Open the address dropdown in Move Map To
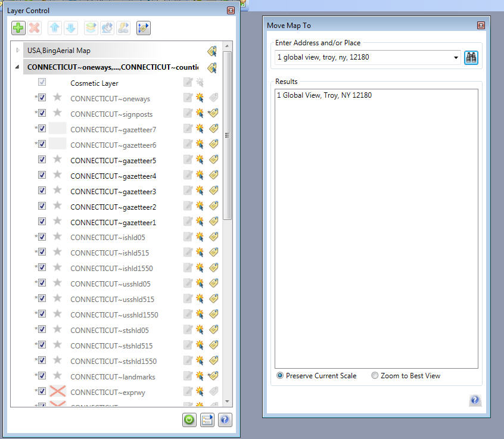 click(456, 57)
